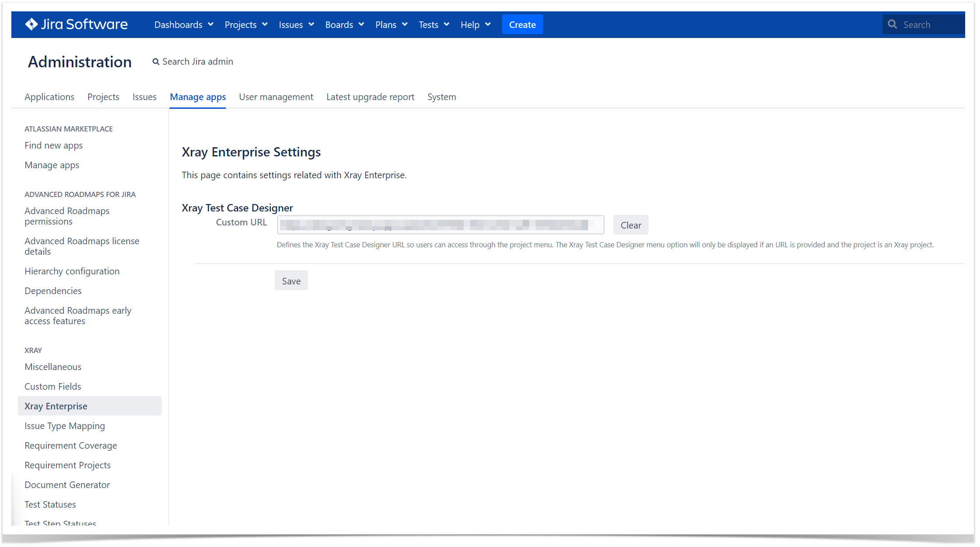Open Hierarchy configuration
980x547 pixels.
72,271
